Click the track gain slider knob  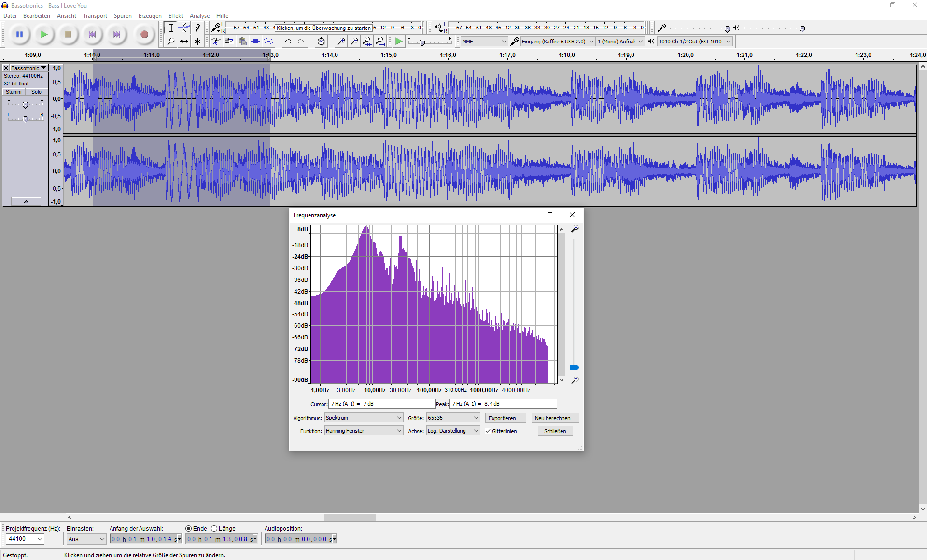coord(25,105)
